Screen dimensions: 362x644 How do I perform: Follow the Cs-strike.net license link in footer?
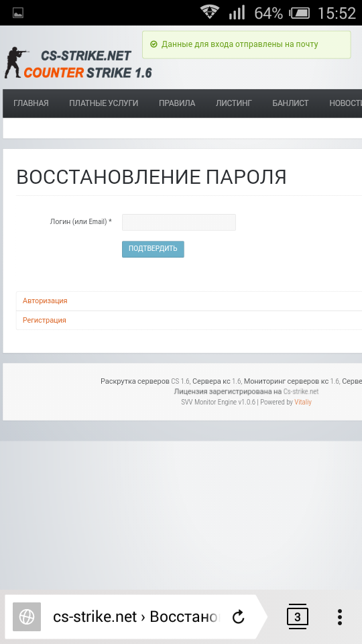click(x=301, y=391)
